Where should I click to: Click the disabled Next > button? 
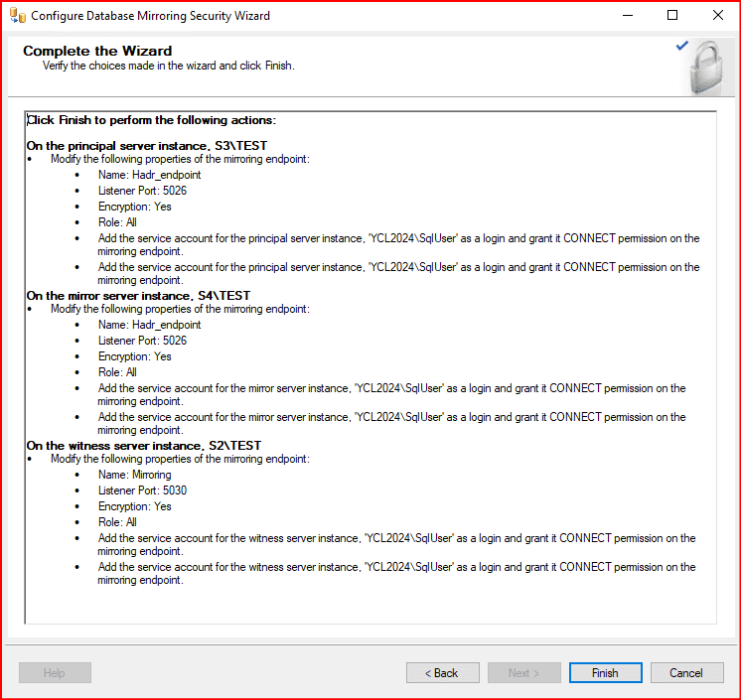point(523,672)
